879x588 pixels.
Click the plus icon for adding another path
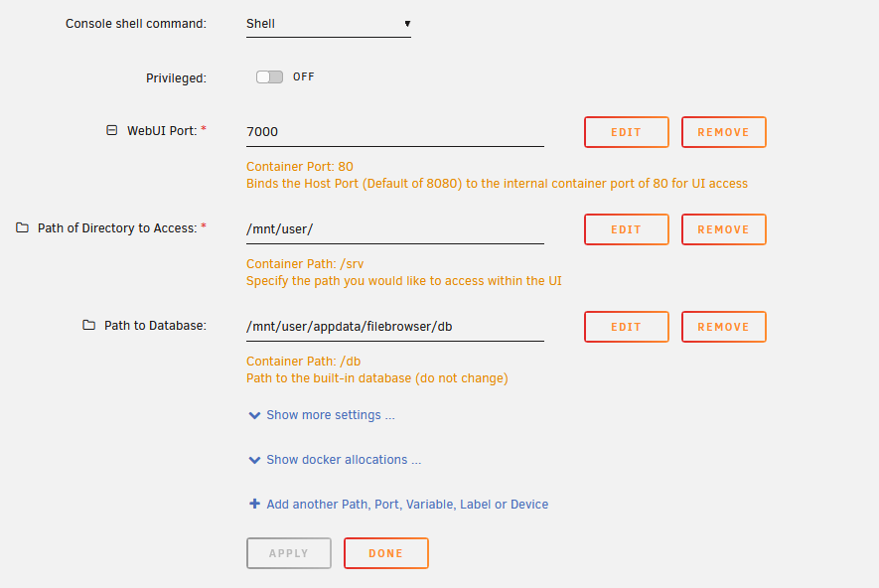click(254, 504)
